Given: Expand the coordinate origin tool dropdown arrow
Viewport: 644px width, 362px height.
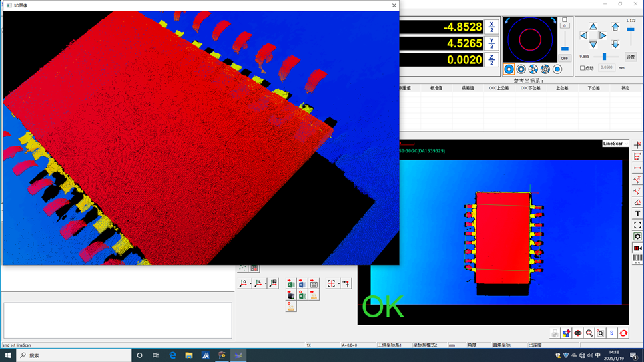Looking at the screenshot, I should pos(250,285).
